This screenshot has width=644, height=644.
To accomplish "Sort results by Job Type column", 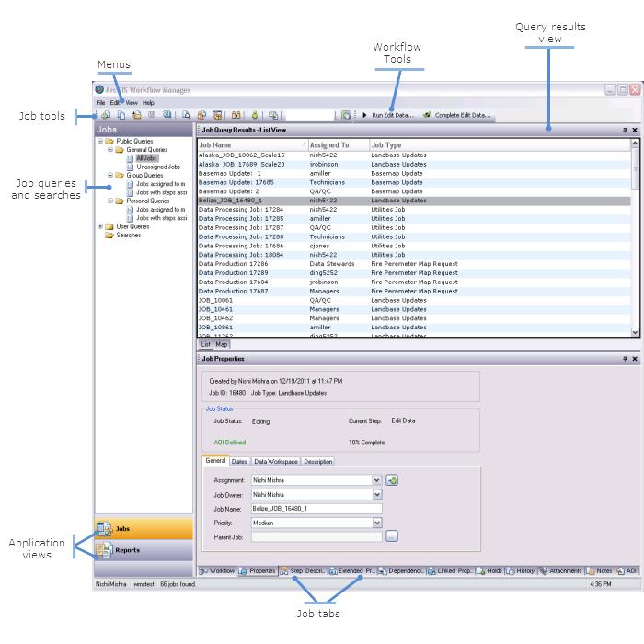I will coord(500,145).
